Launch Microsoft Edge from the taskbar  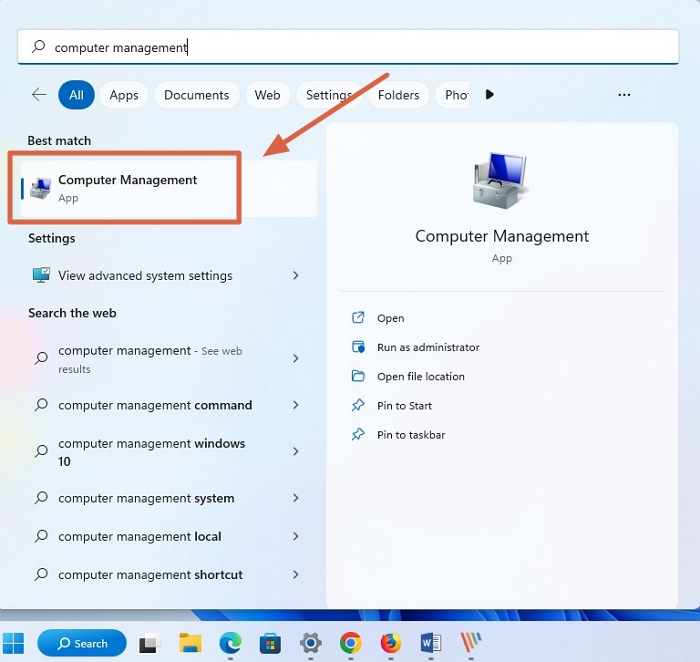click(x=230, y=643)
